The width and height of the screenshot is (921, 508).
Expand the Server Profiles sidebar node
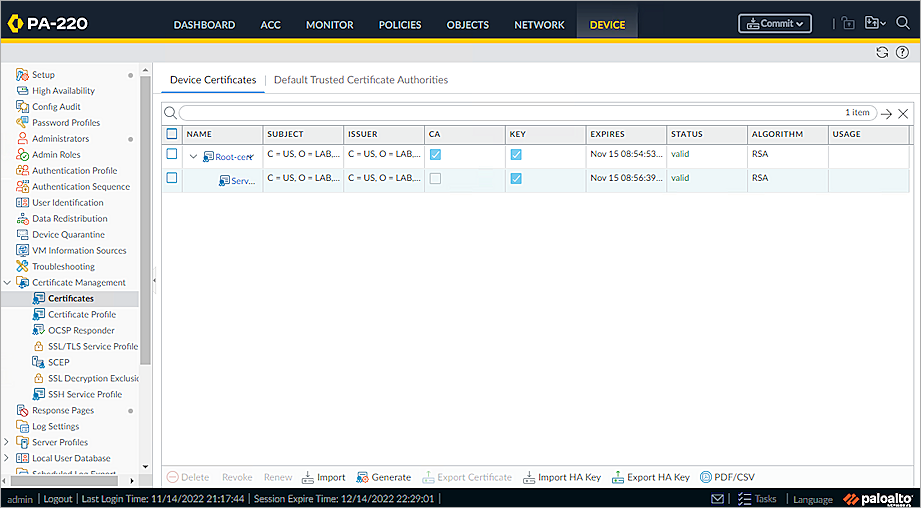pyautogui.click(x=8, y=442)
